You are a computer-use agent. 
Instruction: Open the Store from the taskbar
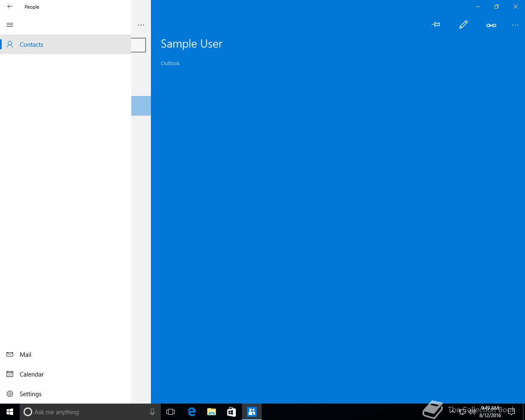[x=231, y=412]
